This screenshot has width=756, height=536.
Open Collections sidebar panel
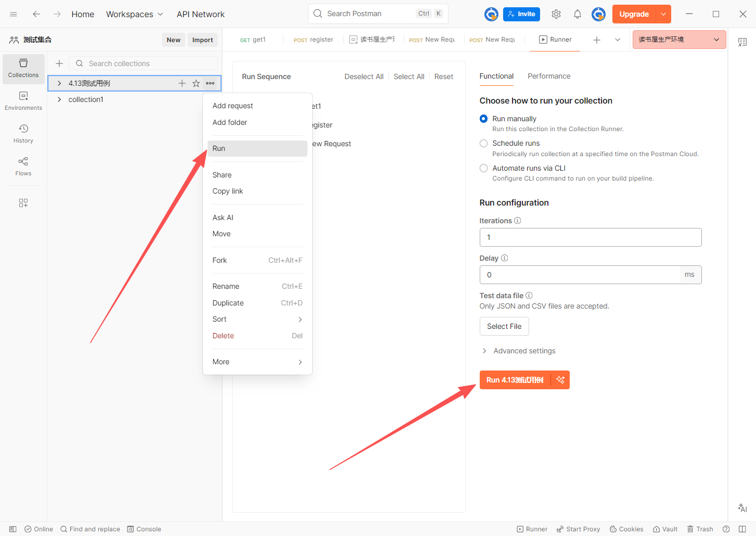point(23,69)
